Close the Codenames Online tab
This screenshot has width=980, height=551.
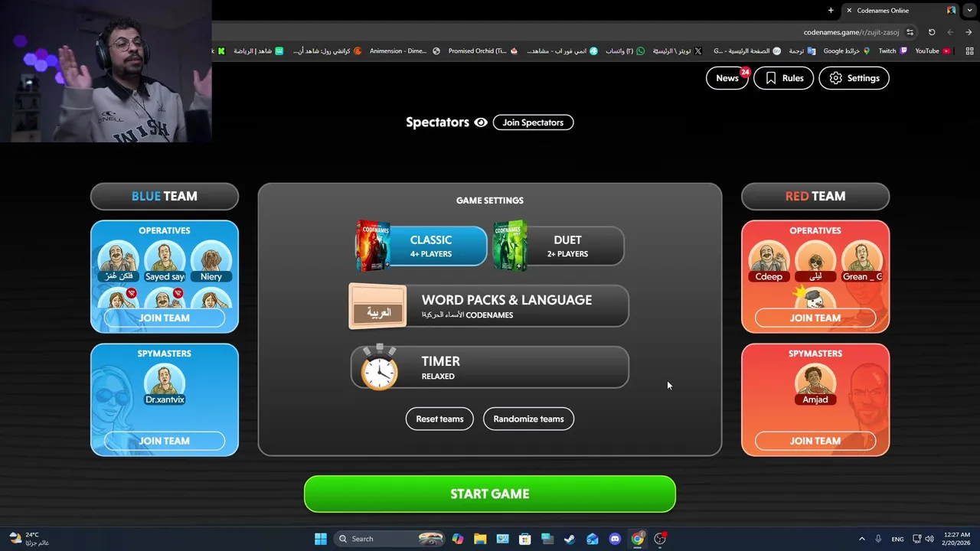(x=849, y=11)
